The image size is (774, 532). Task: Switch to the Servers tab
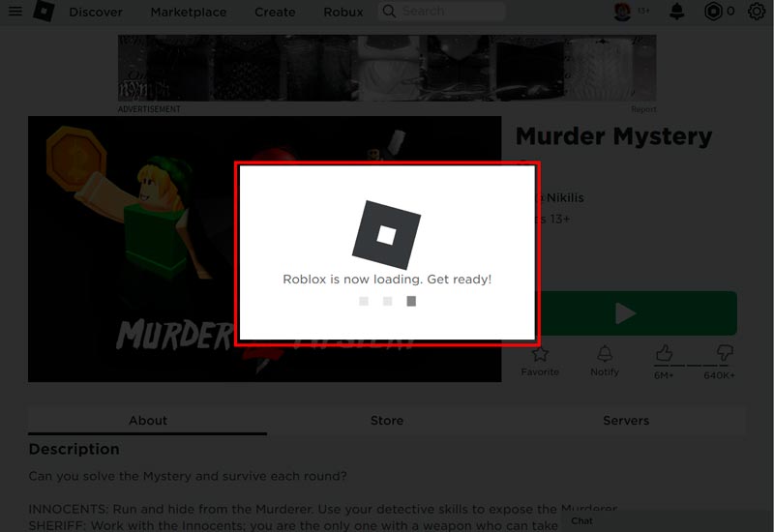click(x=626, y=421)
